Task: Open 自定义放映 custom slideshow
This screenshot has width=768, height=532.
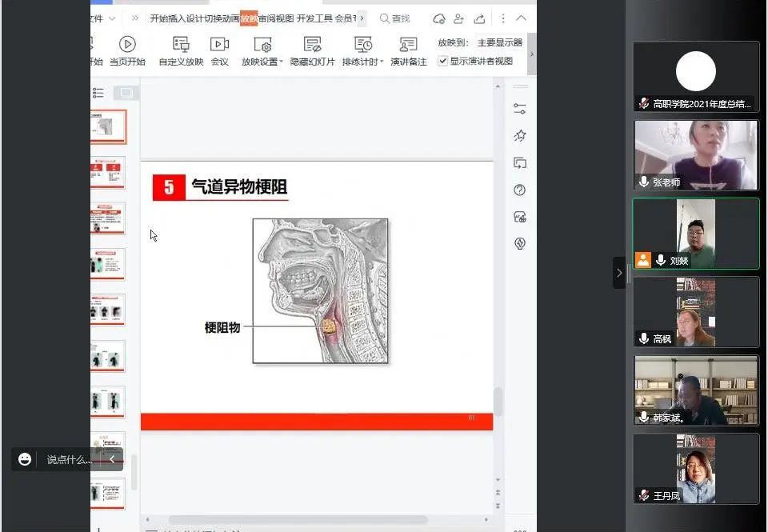Action: (181, 45)
